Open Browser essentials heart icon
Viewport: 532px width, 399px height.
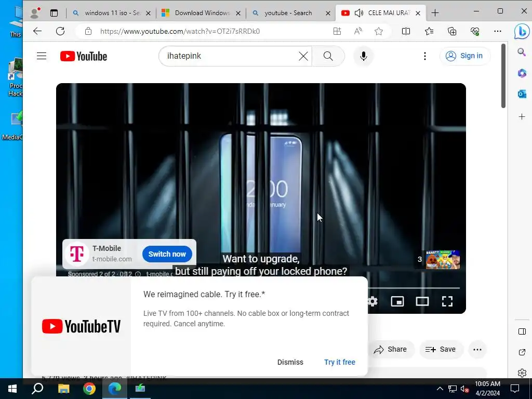coord(475,31)
